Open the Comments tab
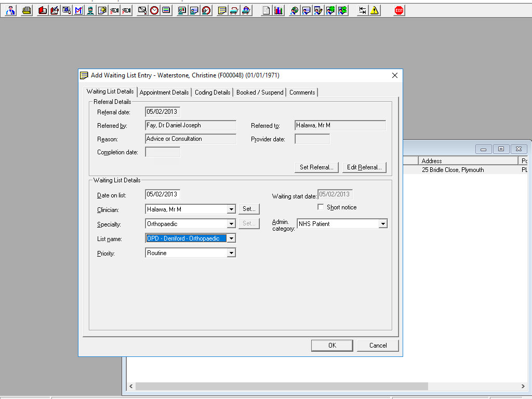 point(302,92)
